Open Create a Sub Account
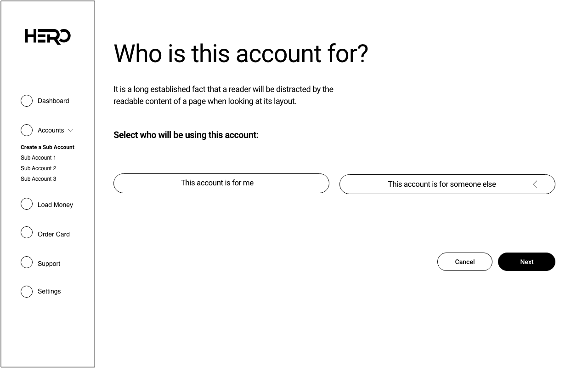 coord(47,147)
